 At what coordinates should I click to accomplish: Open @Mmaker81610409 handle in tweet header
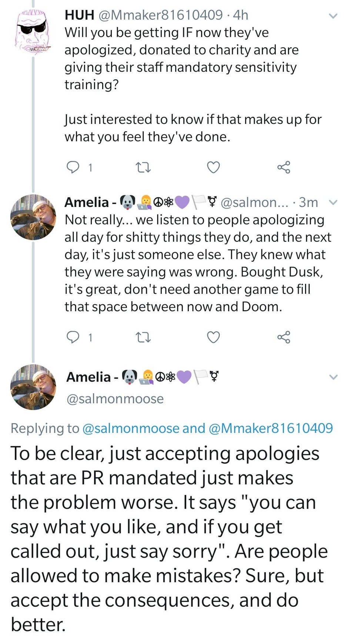click(x=161, y=15)
